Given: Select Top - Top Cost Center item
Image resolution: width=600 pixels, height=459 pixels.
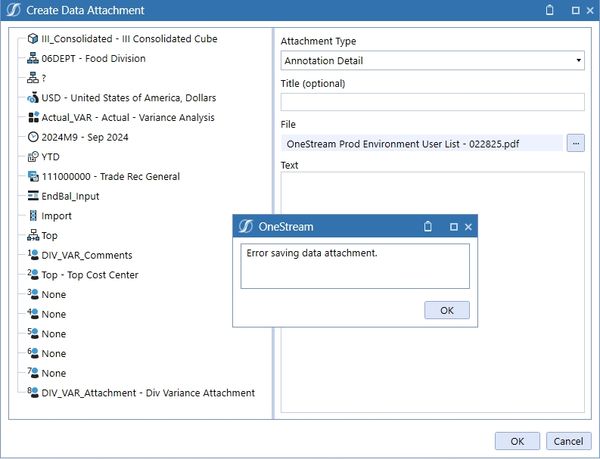Looking at the screenshot, I should coord(90,275).
